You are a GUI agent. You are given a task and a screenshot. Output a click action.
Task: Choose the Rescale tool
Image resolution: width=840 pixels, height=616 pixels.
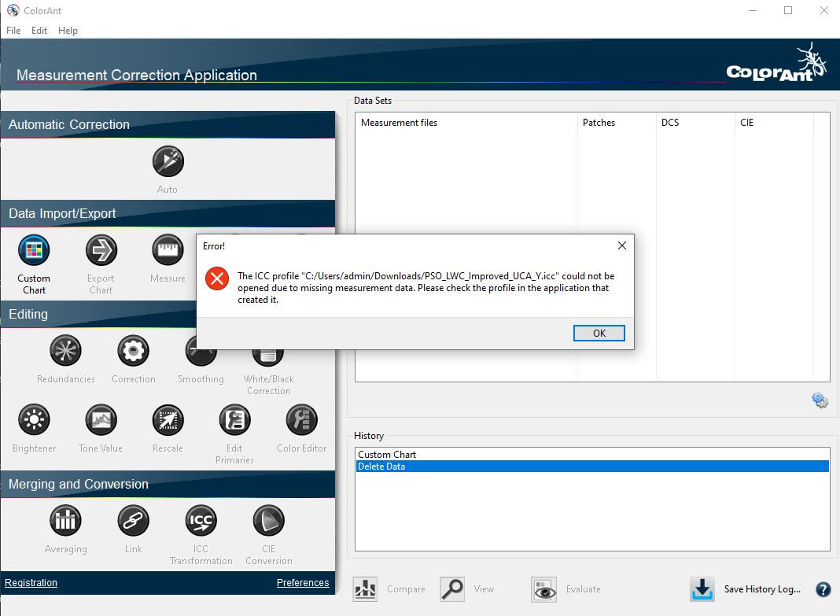[x=168, y=419]
